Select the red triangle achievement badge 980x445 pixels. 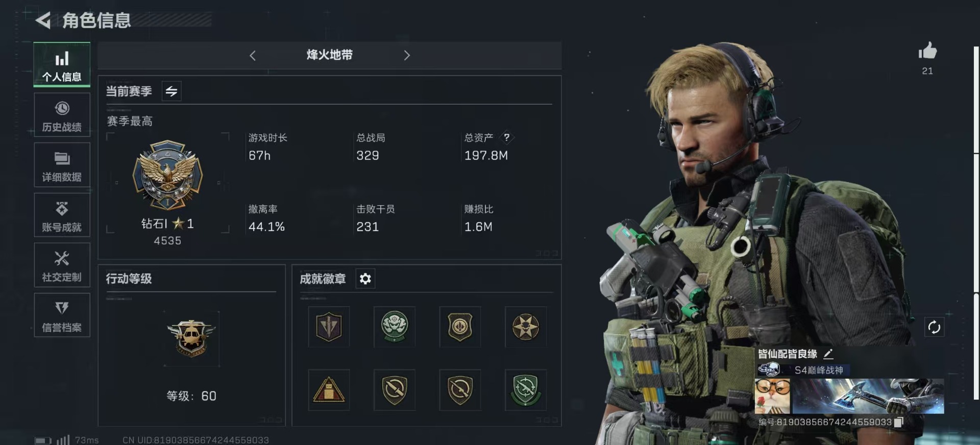pos(329,390)
